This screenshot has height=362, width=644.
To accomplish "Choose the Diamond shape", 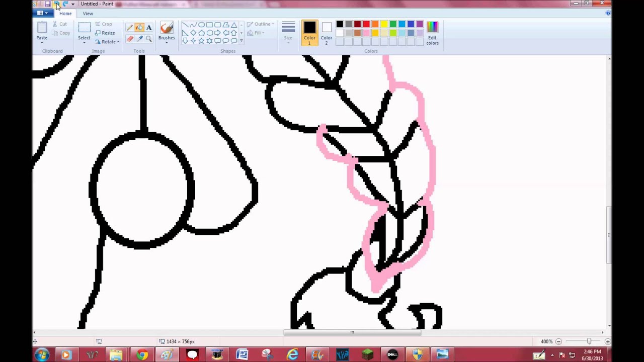I will pyautogui.click(x=193, y=33).
